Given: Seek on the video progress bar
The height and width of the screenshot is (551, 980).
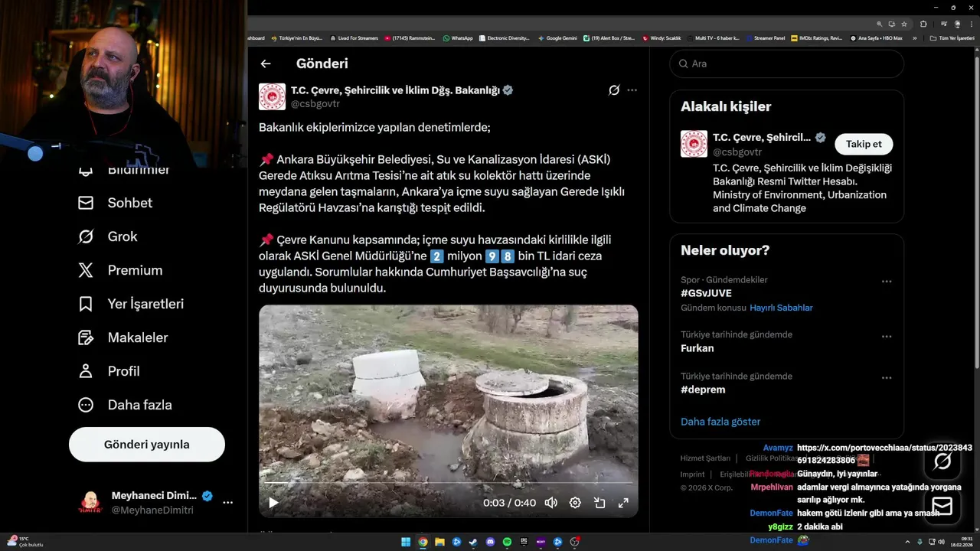Looking at the screenshot, I should click(x=448, y=484).
